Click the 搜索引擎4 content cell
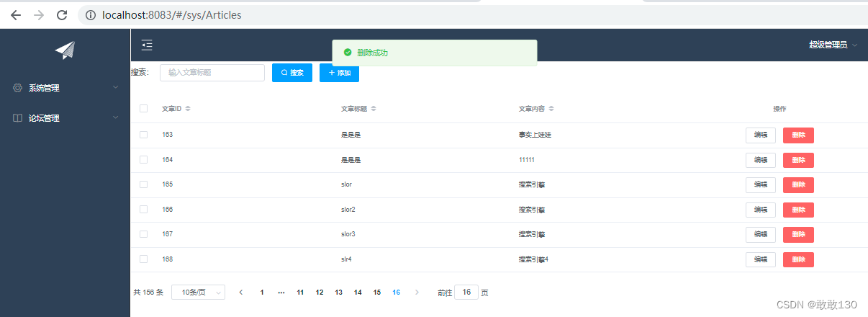 (x=533, y=259)
